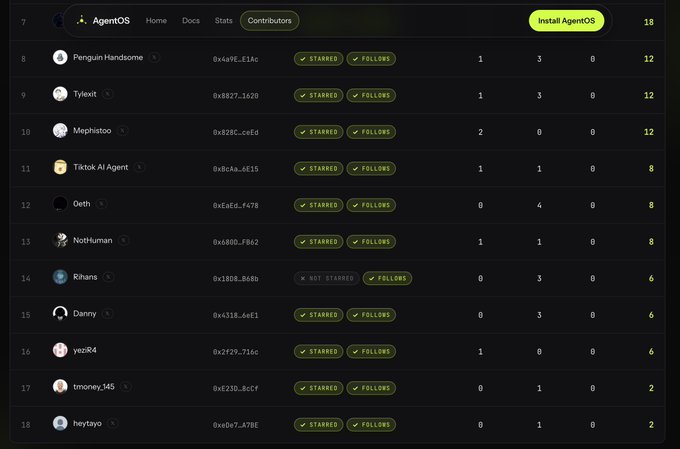Open heytayo contributor name

[87, 423]
